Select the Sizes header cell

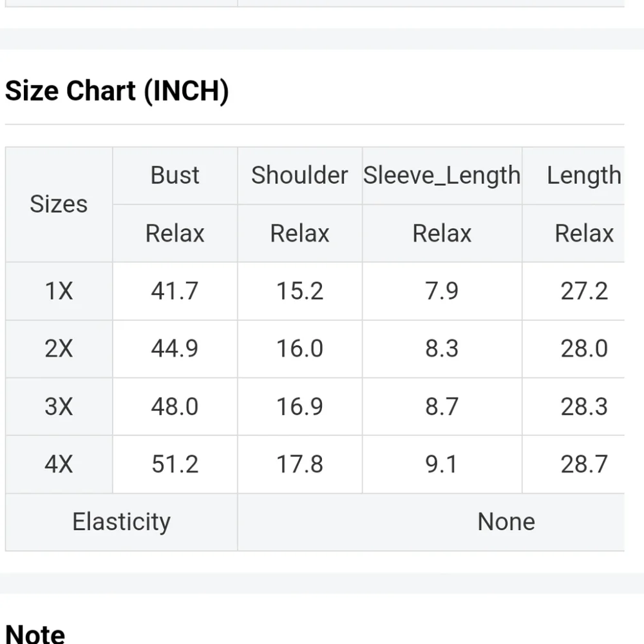point(59,204)
